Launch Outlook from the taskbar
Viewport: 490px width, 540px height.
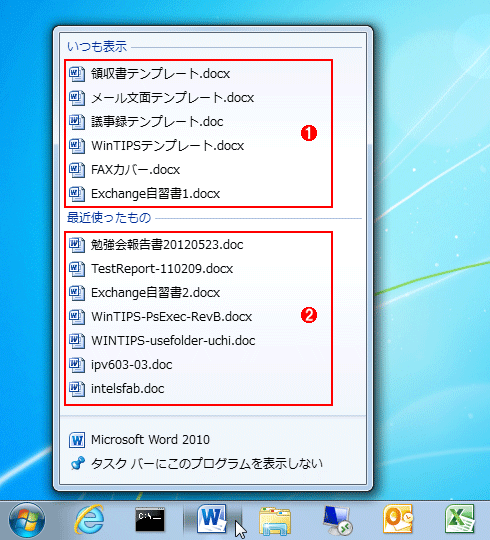click(x=398, y=519)
